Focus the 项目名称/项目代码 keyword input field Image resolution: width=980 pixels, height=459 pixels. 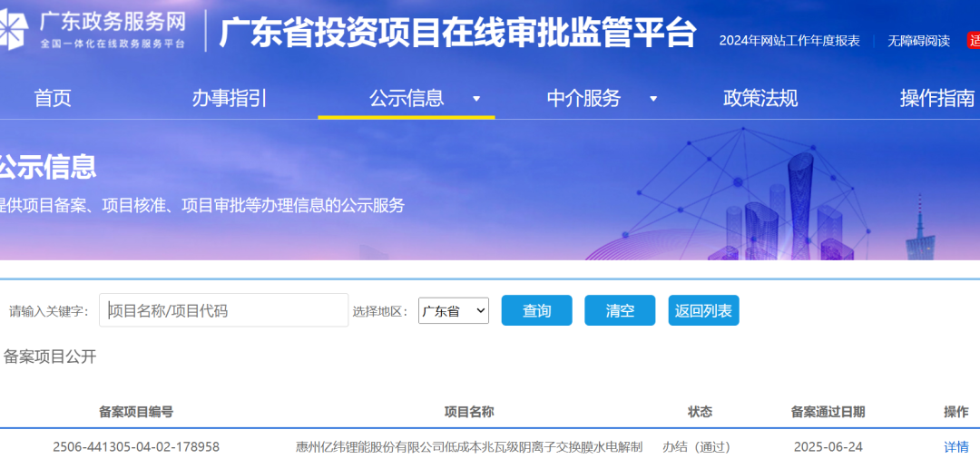click(223, 310)
